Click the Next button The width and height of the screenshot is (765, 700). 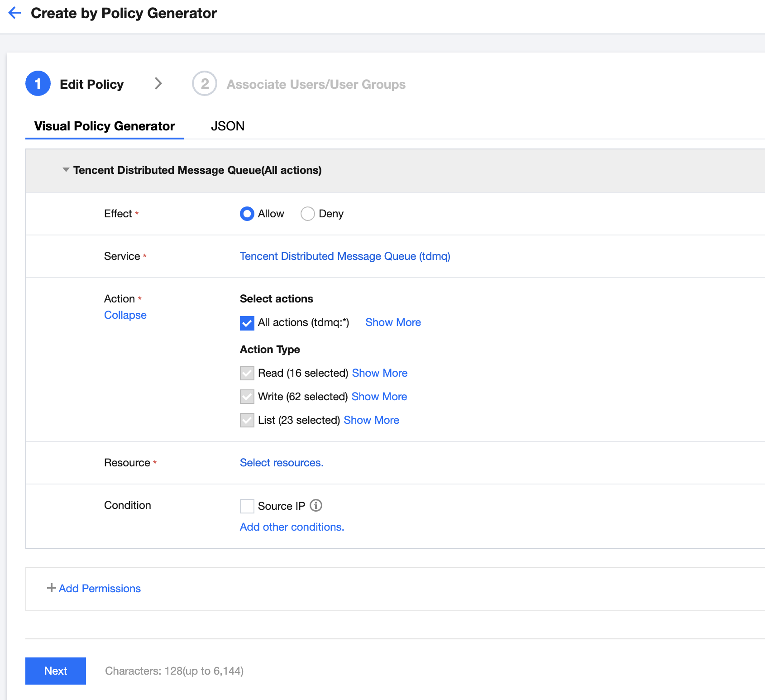[x=56, y=671]
